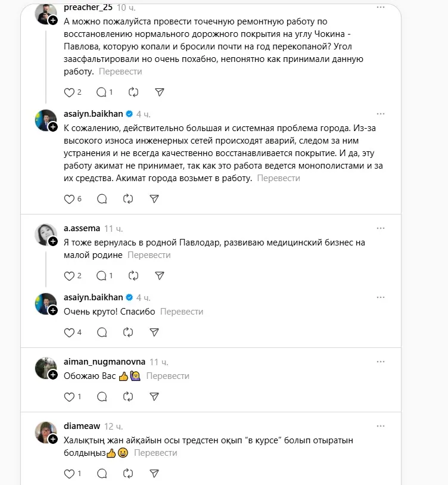Translate asaiyn.baikhan's reply about akimat
Viewport: 448px width, 485px height.
279,178
